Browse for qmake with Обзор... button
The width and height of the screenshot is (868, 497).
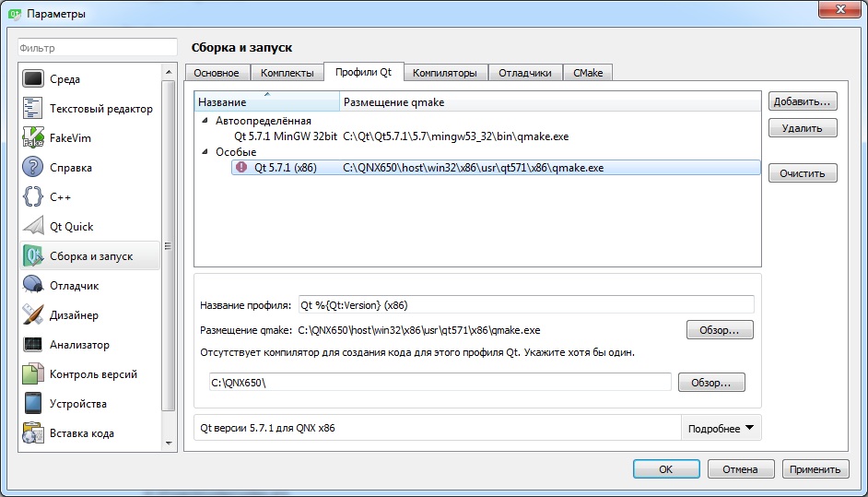click(x=720, y=330)
